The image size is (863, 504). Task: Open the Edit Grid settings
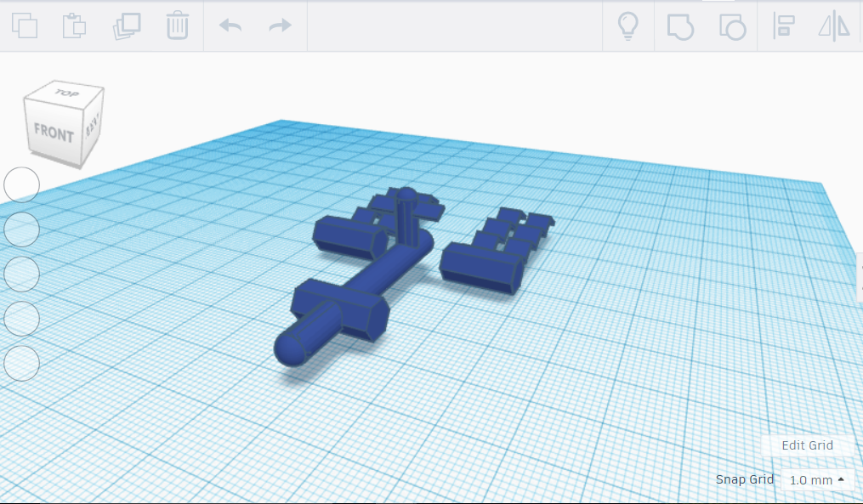click(808, 445)
